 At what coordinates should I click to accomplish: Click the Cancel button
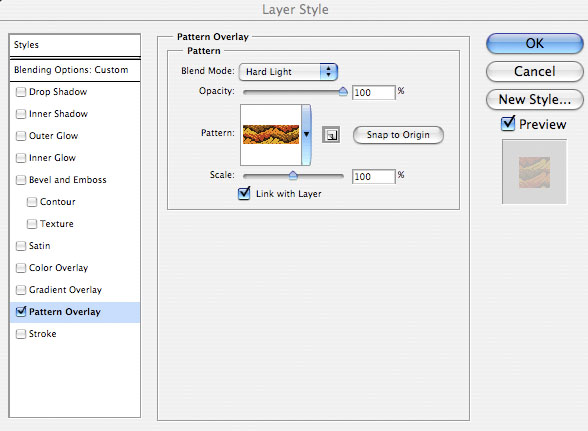[x=535, y=71]
